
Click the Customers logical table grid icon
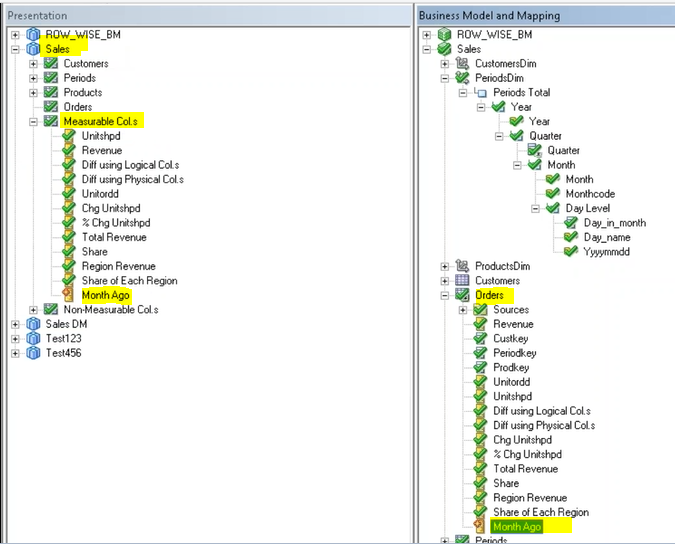(x=462, y=281)
